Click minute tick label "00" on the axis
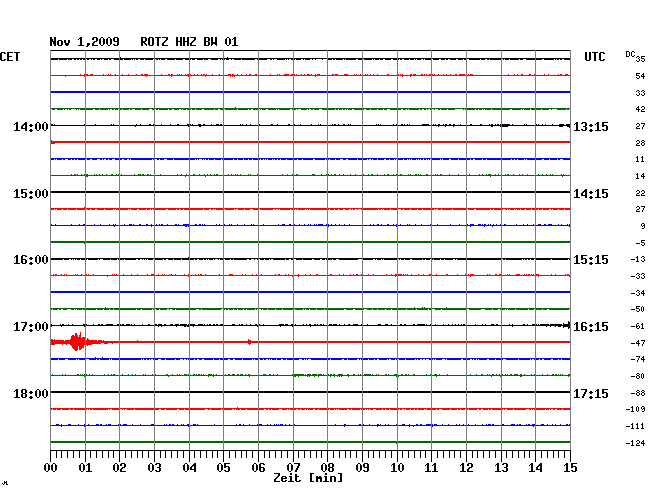The image size is (650, 494). [51, 467]
